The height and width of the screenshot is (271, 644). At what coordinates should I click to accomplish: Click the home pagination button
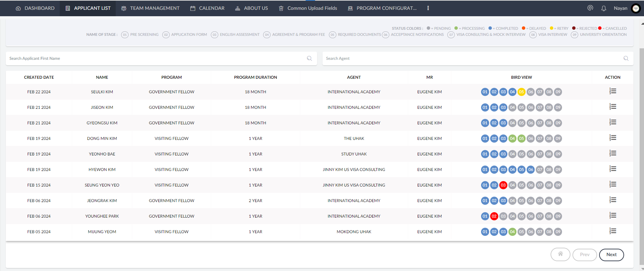pos(560,254)
